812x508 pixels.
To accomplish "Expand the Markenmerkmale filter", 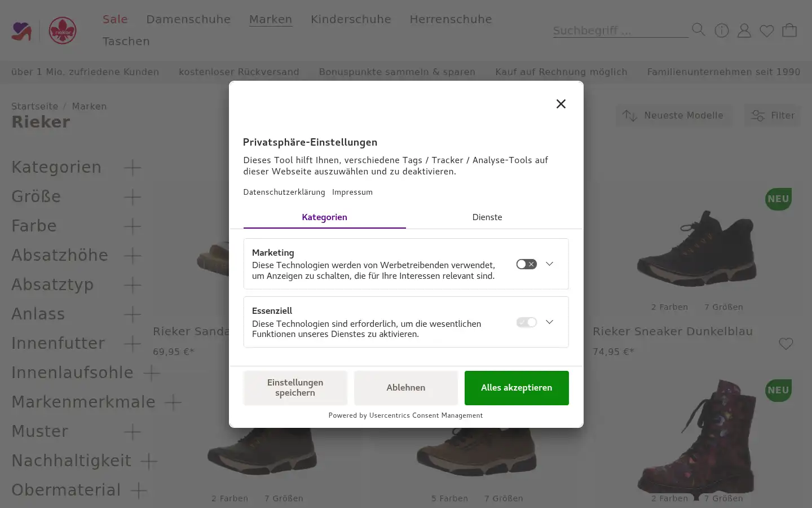I will coord(173,402).
